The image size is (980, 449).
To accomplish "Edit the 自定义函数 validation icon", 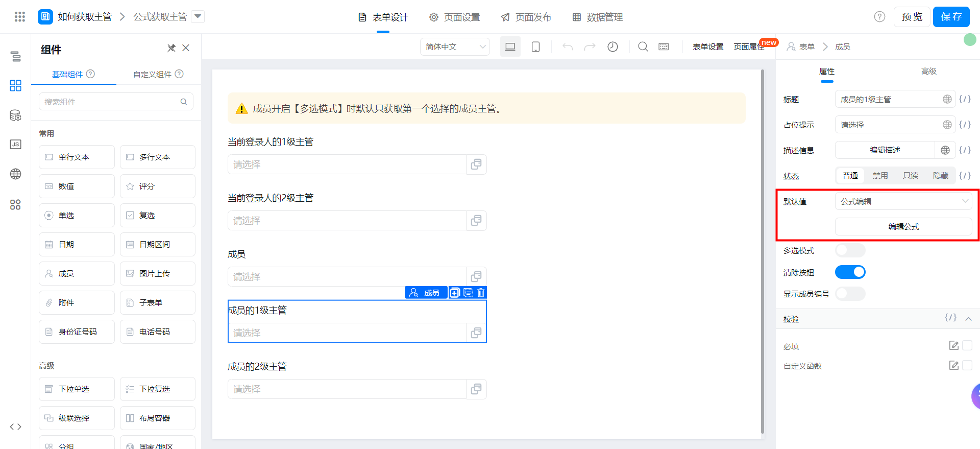I will 953,365.
